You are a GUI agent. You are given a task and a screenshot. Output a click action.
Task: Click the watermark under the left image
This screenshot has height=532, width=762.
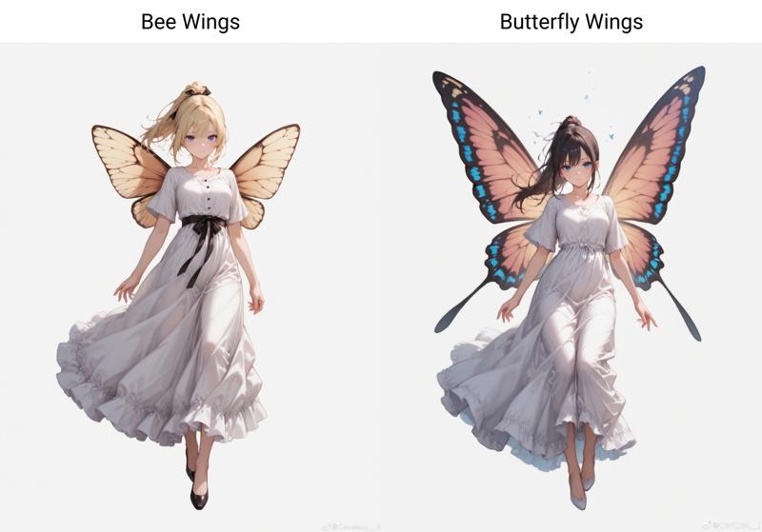point(351,526)
